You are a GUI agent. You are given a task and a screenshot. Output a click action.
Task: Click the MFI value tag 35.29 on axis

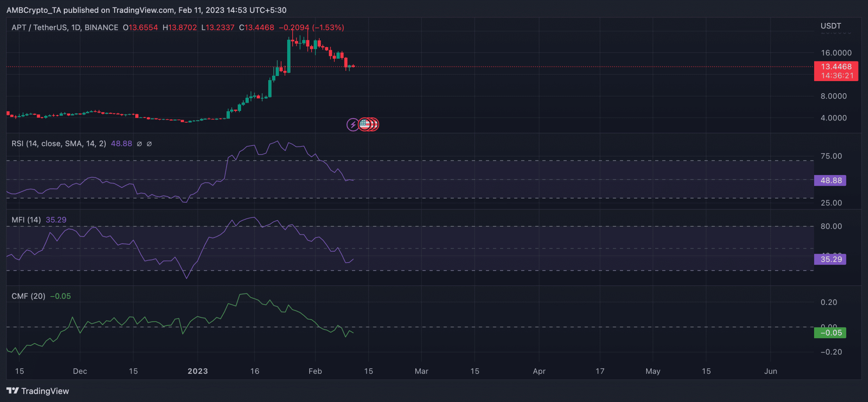click(x=830, y=259)
